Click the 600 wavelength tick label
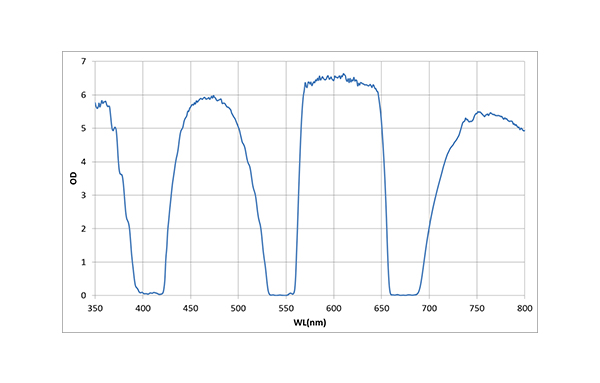The image size is (600, 383). (334, 308)
